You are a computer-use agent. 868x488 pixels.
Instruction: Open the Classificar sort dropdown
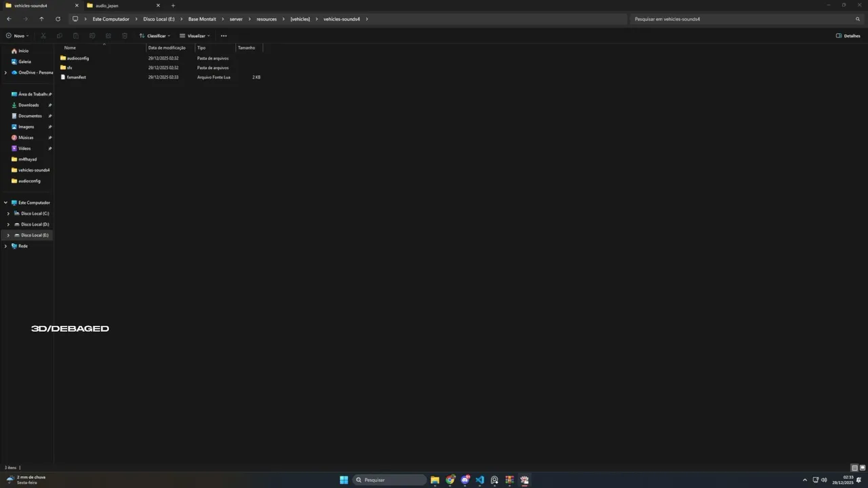[x=155, y=36]
